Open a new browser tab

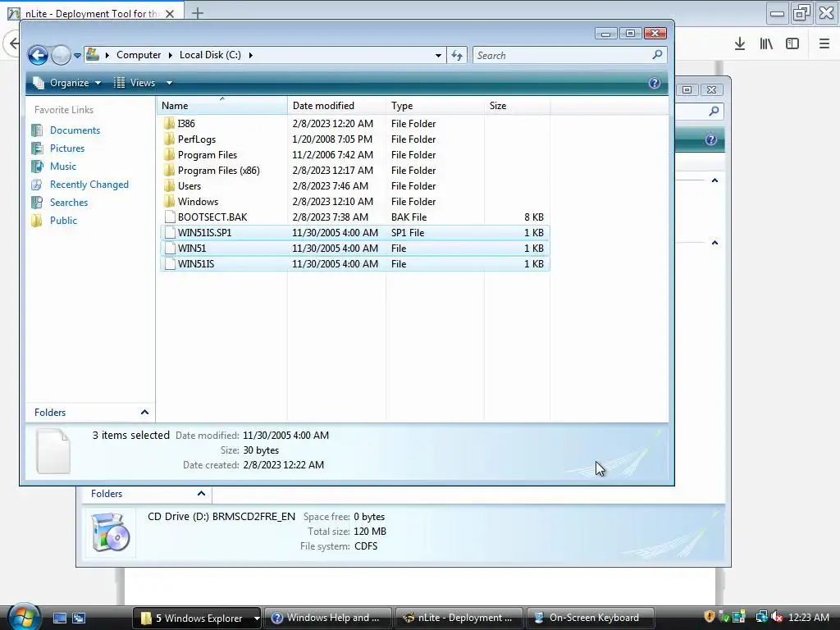(198, 13)
